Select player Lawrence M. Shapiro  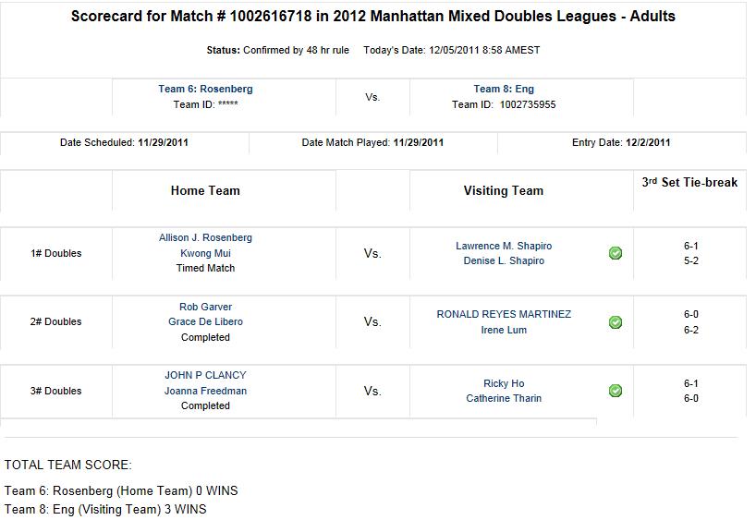pos(504,246)
